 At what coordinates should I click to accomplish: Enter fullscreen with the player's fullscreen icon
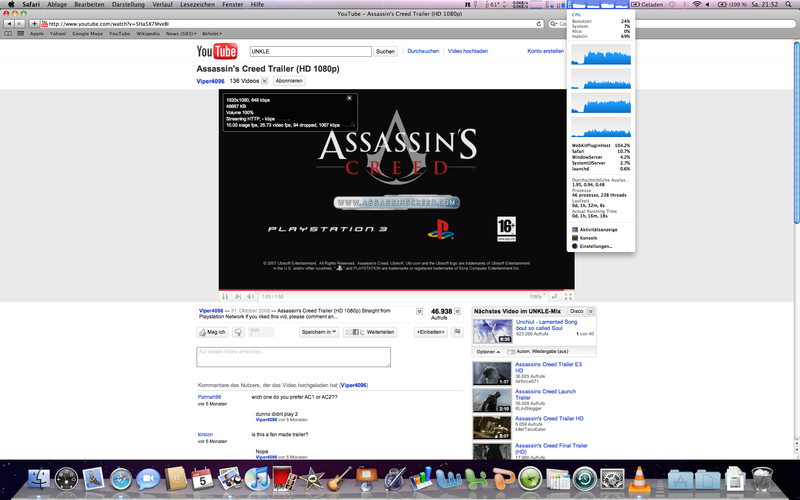(568, 296)
